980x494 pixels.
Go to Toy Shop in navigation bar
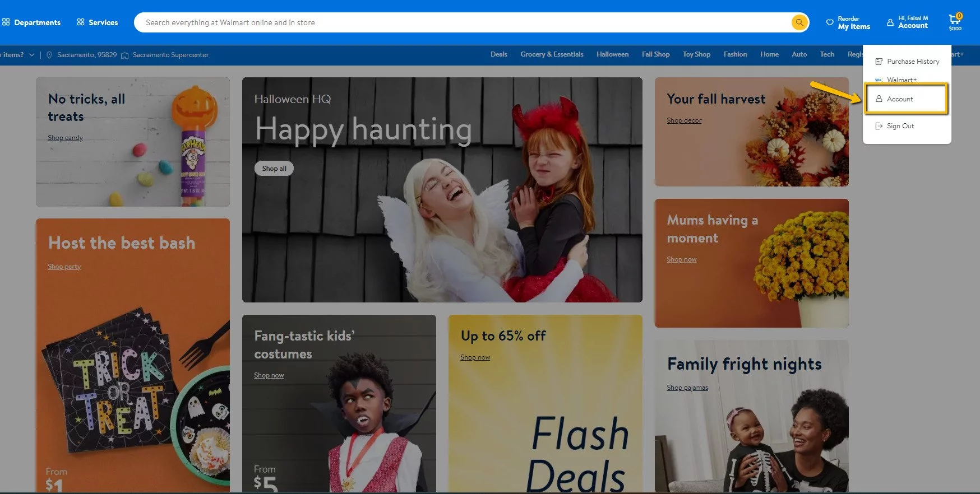click(x=696, y=55)
